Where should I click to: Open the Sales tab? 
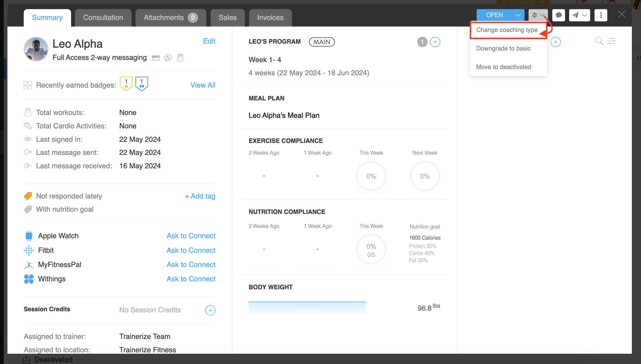pos(227,18)
